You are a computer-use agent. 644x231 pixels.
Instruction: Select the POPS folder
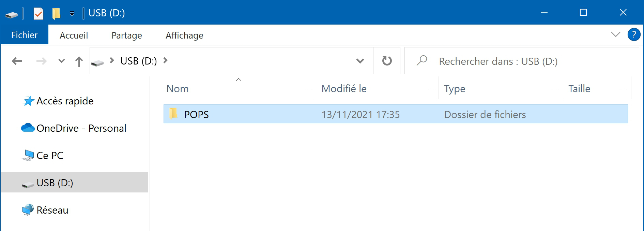click(x=396, y=114)
